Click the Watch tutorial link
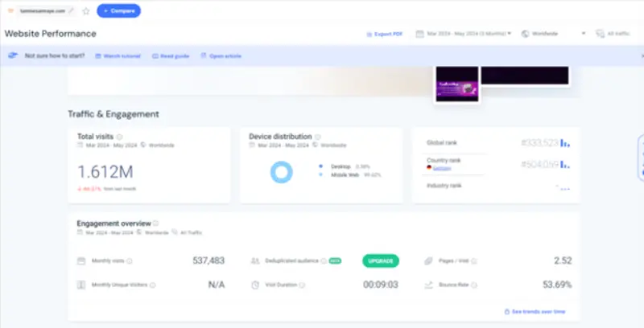The image size is (644, 328). pos(118,55)
